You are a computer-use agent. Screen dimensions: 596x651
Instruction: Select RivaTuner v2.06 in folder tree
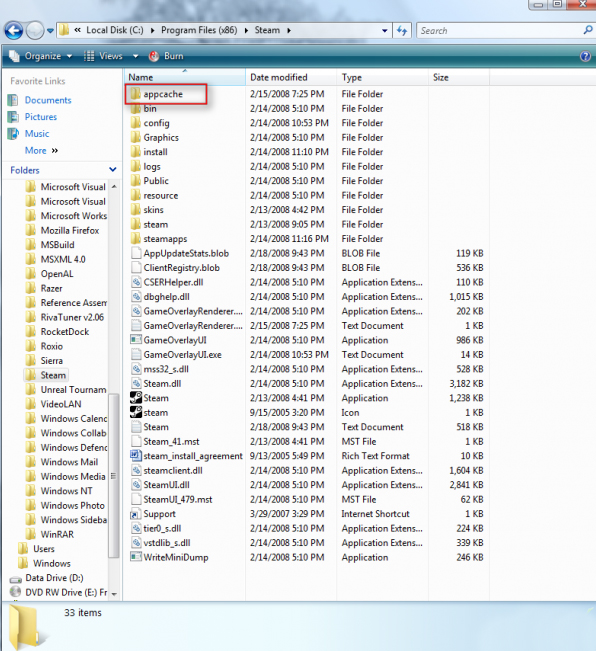coord(64,317)
